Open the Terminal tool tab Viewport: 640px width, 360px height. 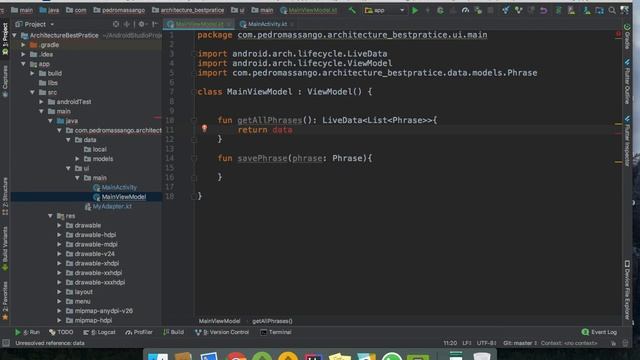pos(276,332)
